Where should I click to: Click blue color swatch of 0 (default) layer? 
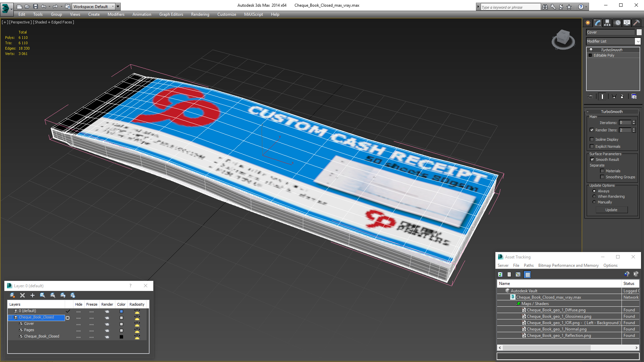(x=121, y=311)
